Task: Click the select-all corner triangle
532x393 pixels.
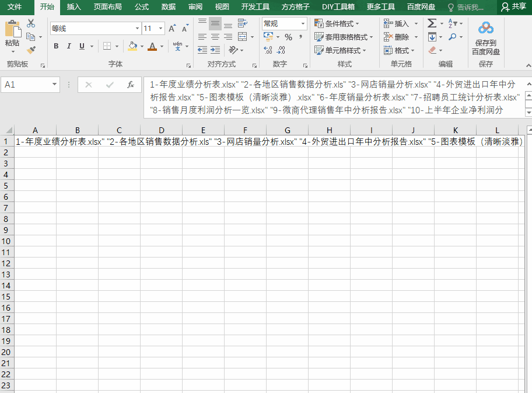Action: 8,130
